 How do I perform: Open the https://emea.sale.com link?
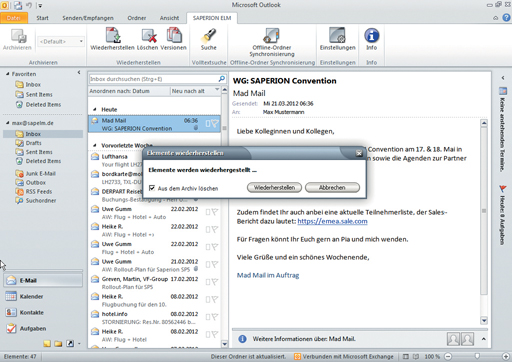(x=332, y=221)
